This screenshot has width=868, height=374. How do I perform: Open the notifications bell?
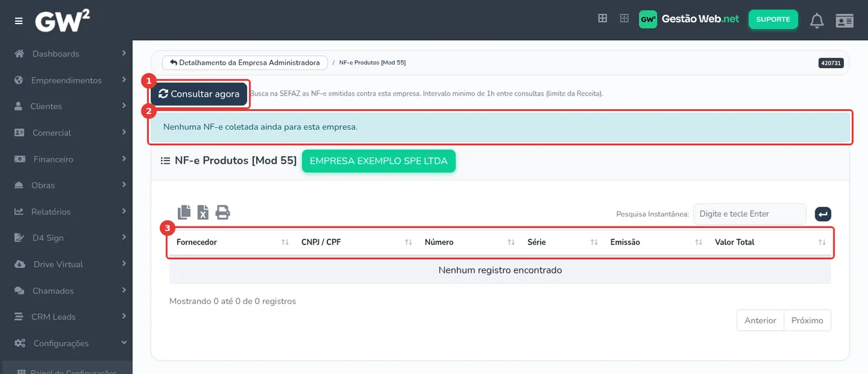pyautogui.click(x=817, y=20)
